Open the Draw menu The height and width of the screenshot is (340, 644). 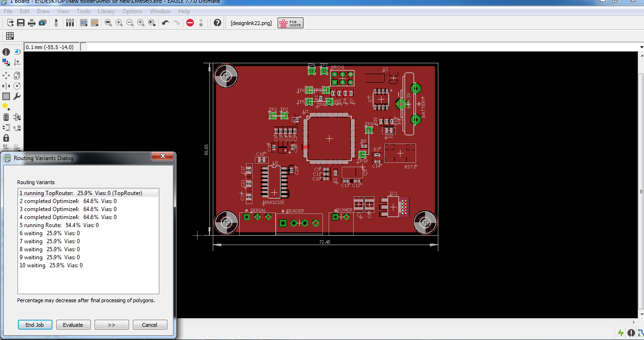tap(43, 11)
